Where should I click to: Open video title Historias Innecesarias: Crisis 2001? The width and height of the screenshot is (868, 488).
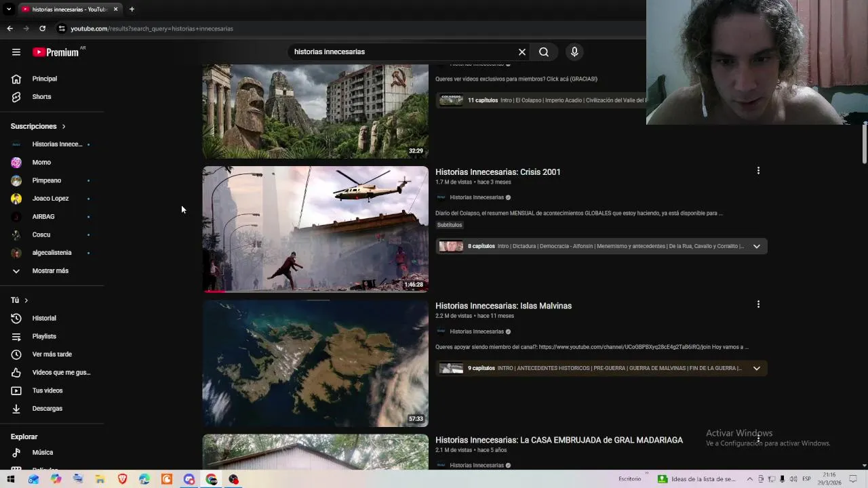click(x=498, y=172)
